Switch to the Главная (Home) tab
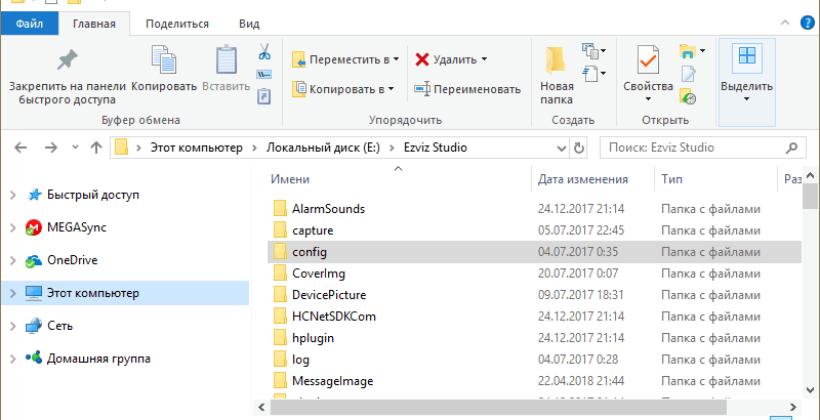 point(94,24)
